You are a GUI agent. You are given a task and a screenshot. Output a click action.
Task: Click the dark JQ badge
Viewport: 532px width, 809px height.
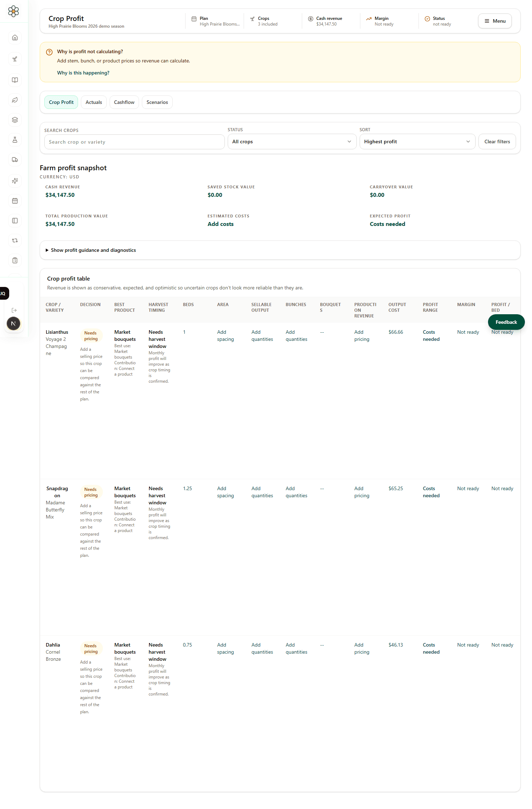click(x=4, y=293)
